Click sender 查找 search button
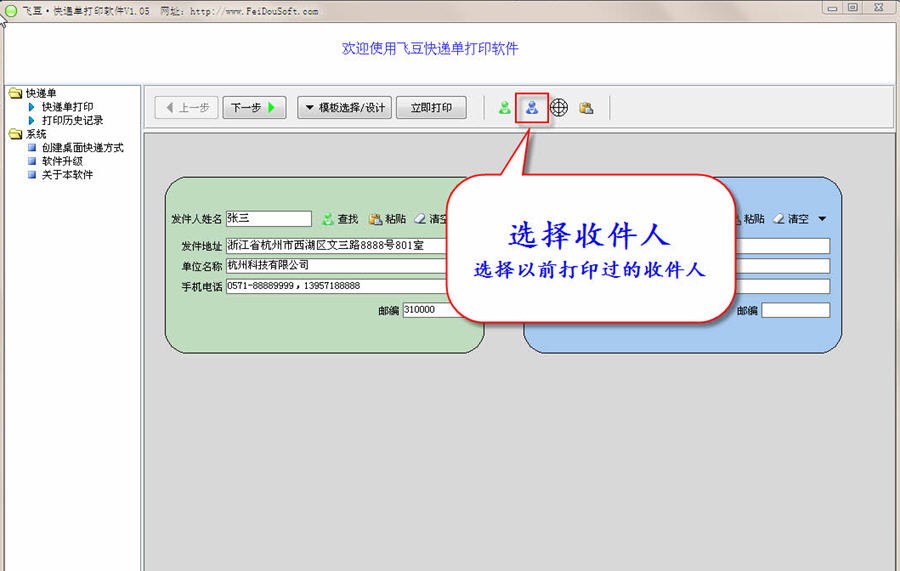The height and width of the screenshot is (571, 900). (x=340, y=219)
